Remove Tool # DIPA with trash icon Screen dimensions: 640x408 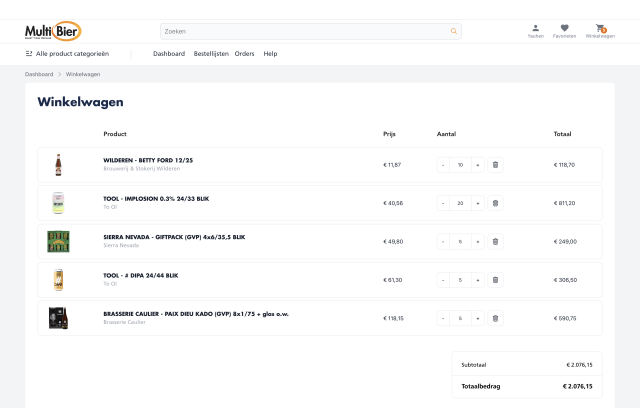(x=495, y=280)
